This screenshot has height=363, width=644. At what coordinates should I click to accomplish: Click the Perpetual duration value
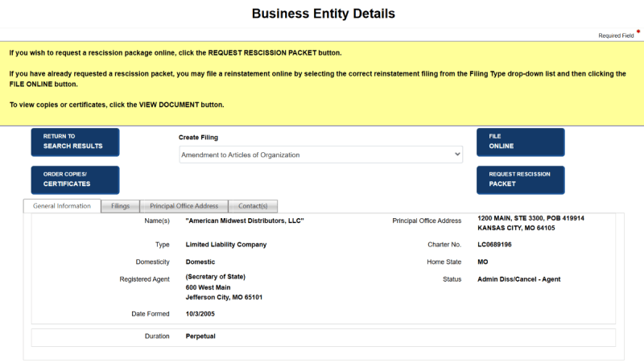(x=200, y=336)
